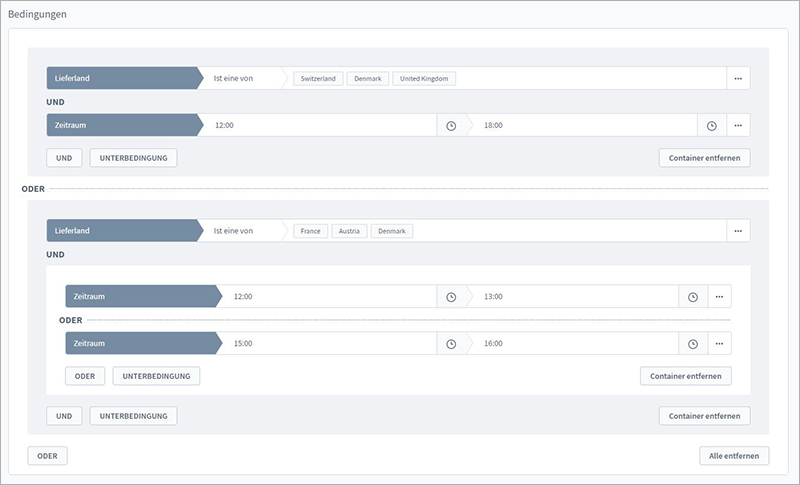Click clock icon next to 18:00 end time
Image resolution: width=800 pixels, height=485 pixels.
click(x=711, y=126)
